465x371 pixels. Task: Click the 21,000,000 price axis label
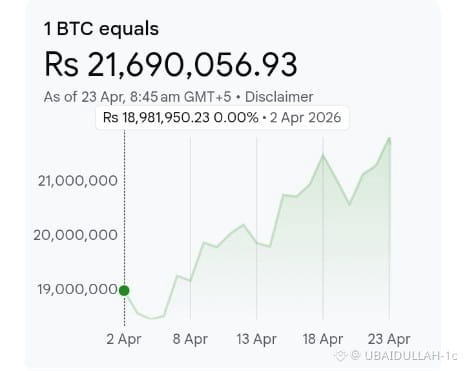coord(78,181)
